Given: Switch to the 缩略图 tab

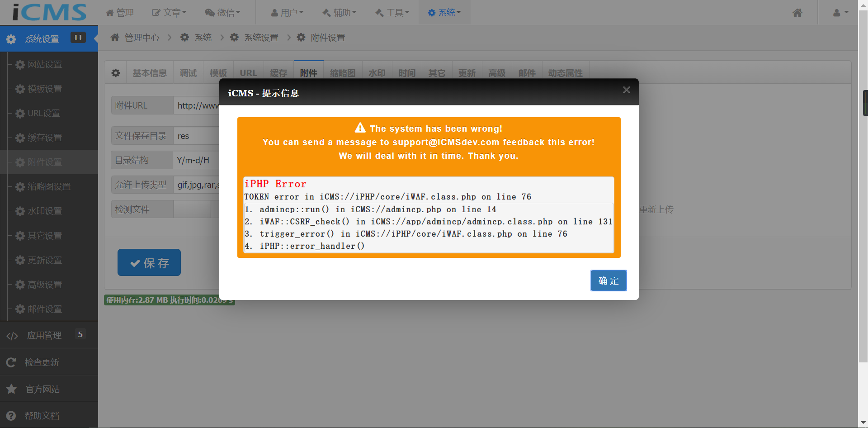Looking at the screenshot, I should pyautogui.click(x=343, y=73).
